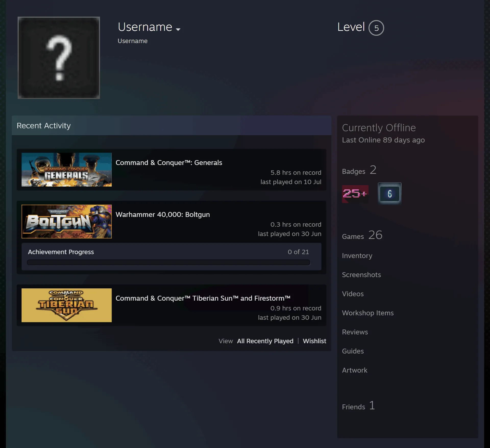Open the pink 25+ games badge
Viewport: 490px width, 448px height.
[x=355, y=194]
